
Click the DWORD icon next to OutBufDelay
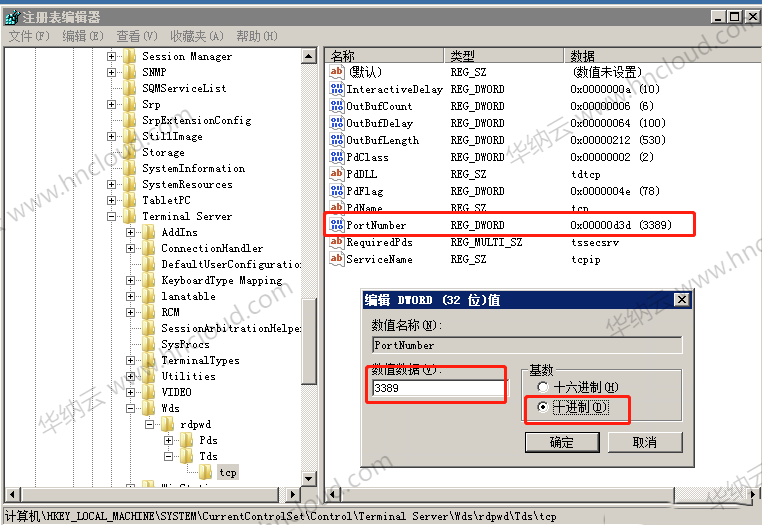336,122
